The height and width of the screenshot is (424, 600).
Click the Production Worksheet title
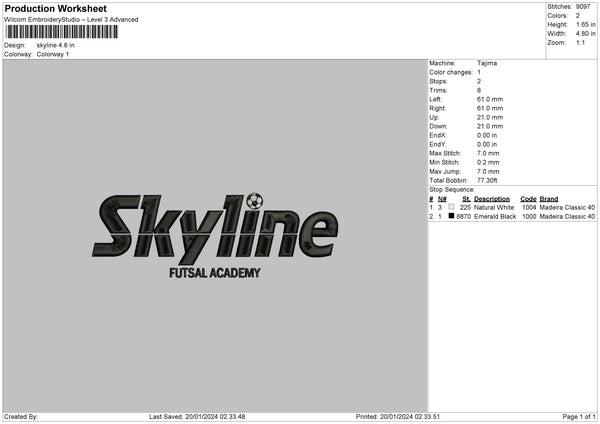pos(55,8)
